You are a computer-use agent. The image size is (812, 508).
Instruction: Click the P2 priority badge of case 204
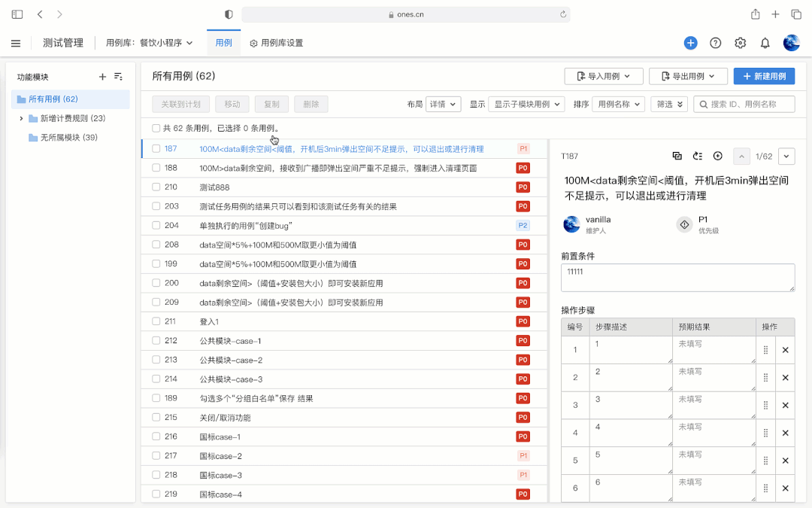pyautogui.click(x=523, y=226)
